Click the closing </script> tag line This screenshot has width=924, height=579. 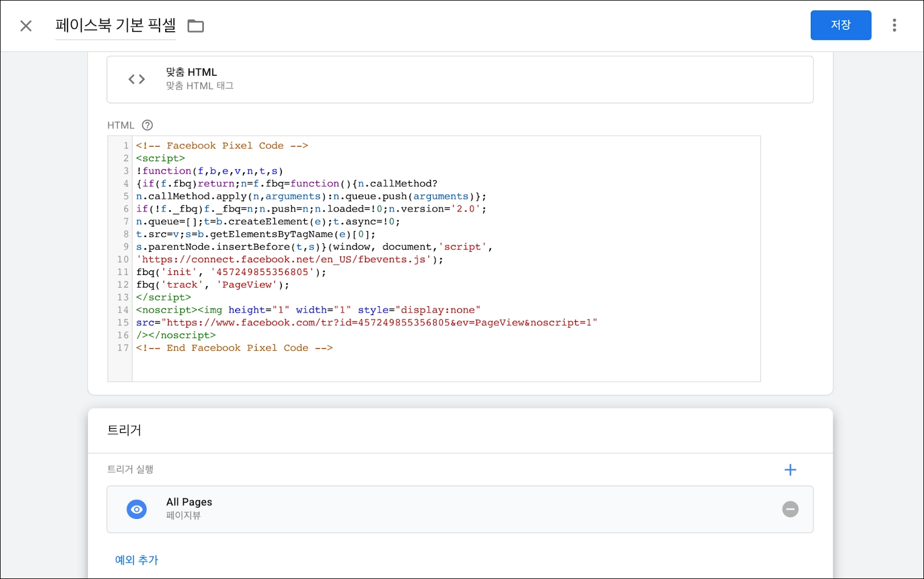point(163,298)
